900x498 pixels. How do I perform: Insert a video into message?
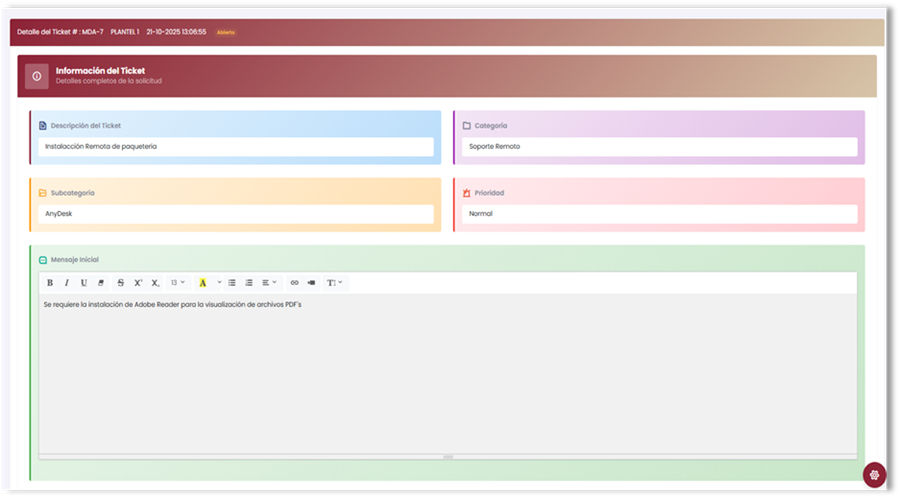pyautogui.click(x=311, y=283)
